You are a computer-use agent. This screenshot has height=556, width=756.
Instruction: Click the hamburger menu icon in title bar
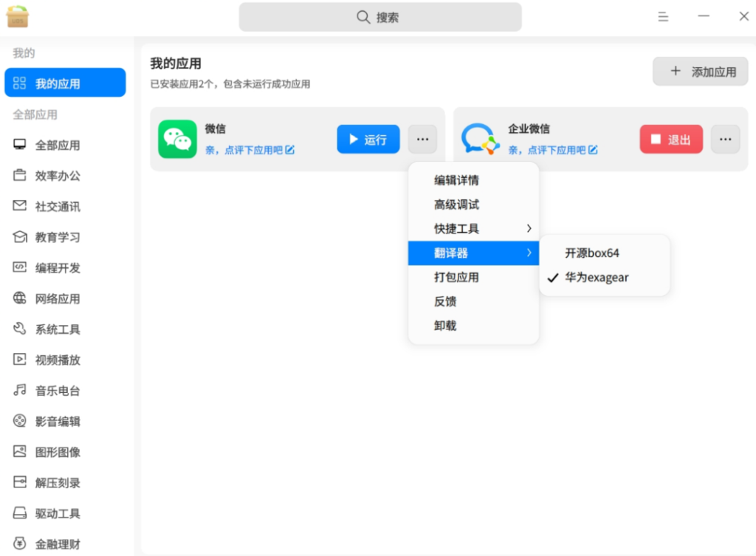tap(663, 16)
